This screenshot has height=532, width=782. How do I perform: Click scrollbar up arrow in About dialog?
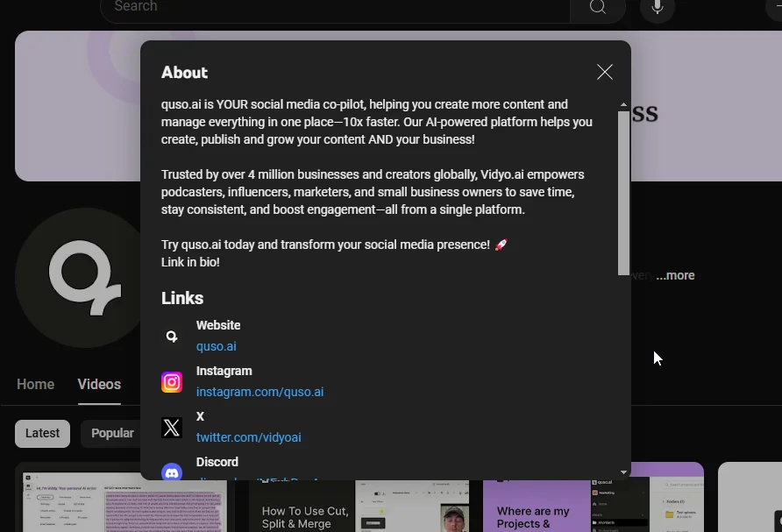pyautogui.click(x=623, y=104)
